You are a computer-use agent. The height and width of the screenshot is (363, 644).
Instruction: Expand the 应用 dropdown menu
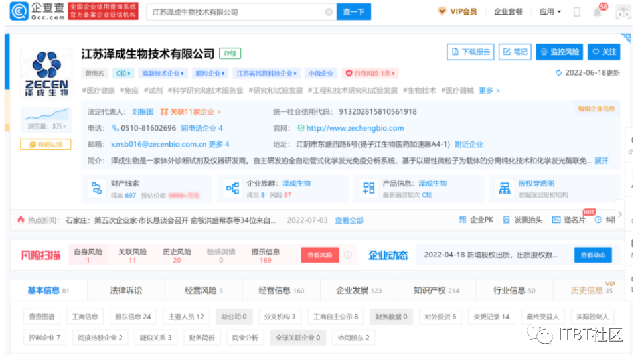tap(550, 12)
